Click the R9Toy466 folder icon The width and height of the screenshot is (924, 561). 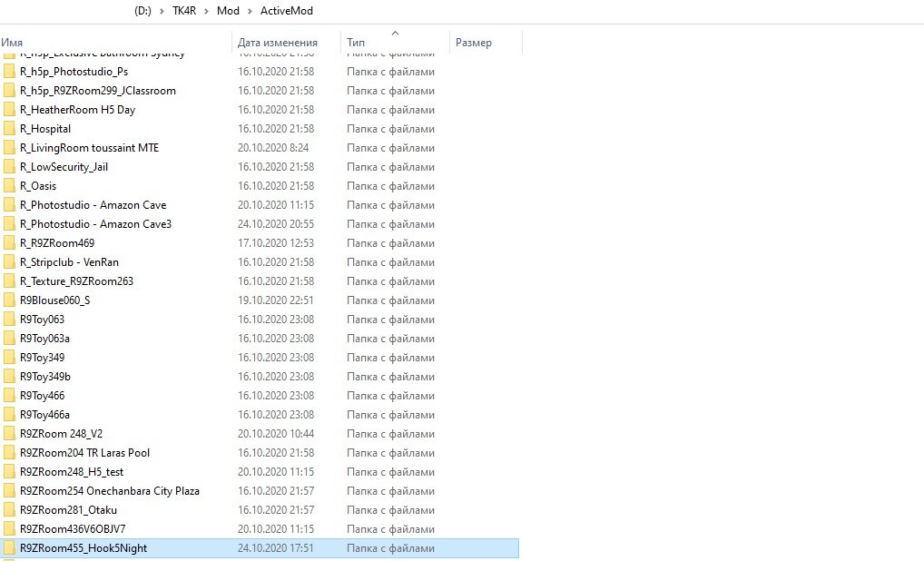9,396
